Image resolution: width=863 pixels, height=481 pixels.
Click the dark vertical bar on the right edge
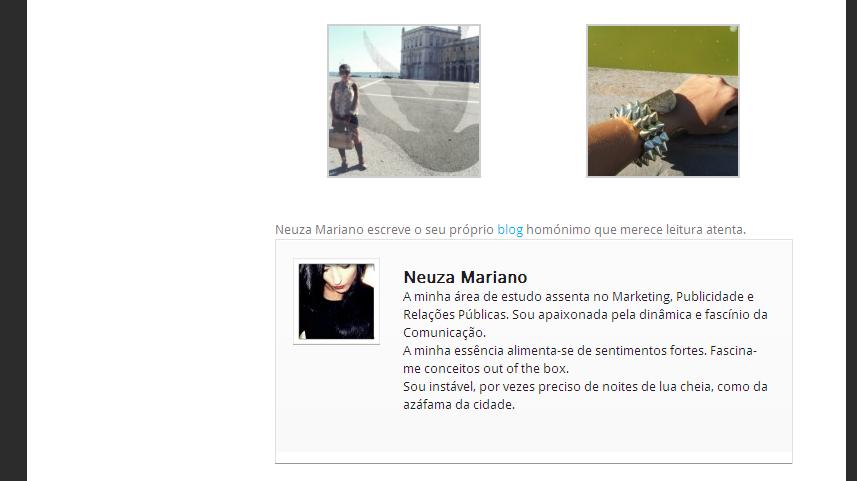(854, 240)
